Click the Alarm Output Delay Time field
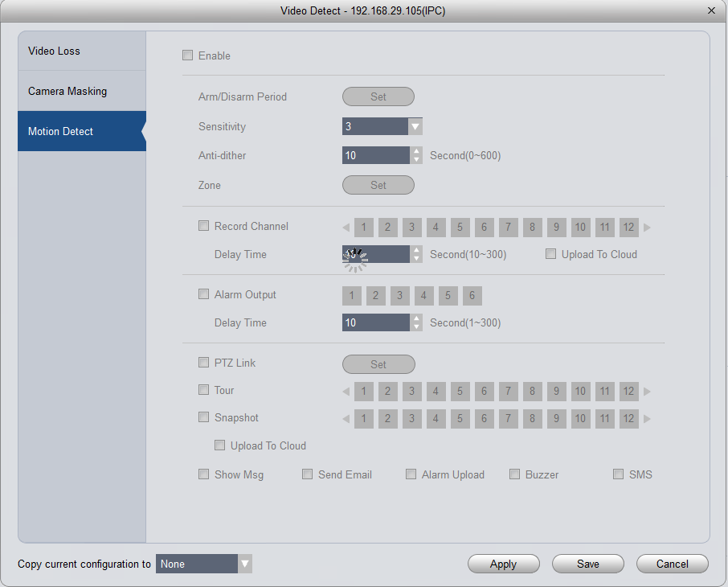This screenshot has width=728, height=587. click(x=376, y=322)
